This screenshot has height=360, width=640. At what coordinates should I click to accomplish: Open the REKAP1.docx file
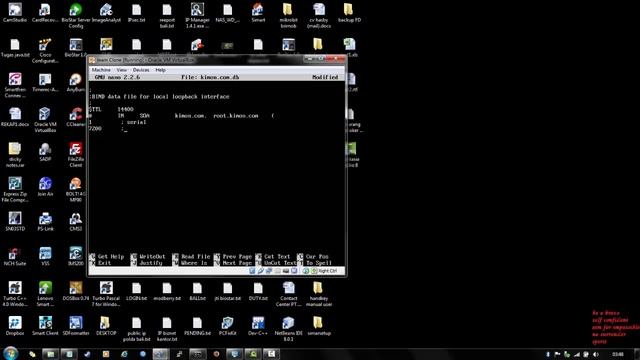tap(15, 117)
